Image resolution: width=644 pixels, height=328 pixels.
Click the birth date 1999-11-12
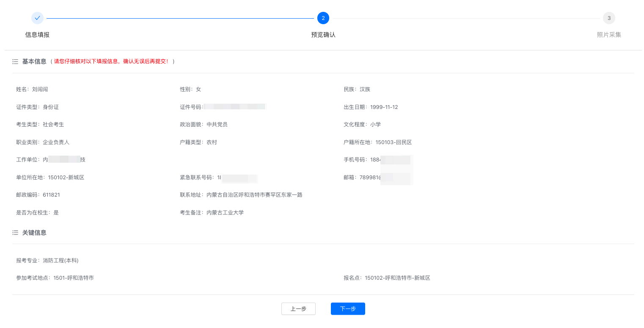click(384, 107)
